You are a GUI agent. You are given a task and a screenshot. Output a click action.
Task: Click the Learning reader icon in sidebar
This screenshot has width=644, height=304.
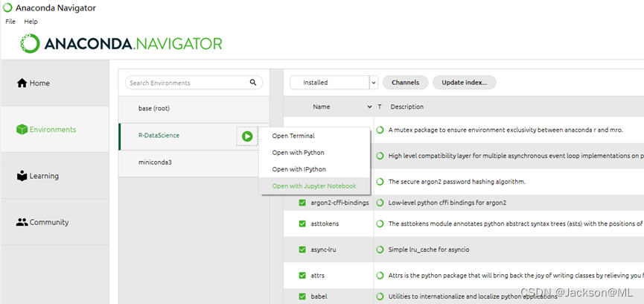22,176
